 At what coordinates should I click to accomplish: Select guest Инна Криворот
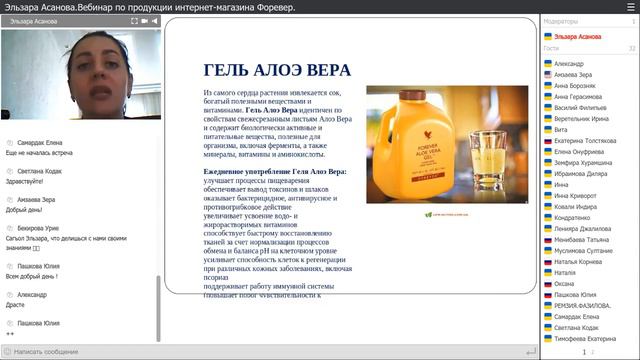point(575,196)
